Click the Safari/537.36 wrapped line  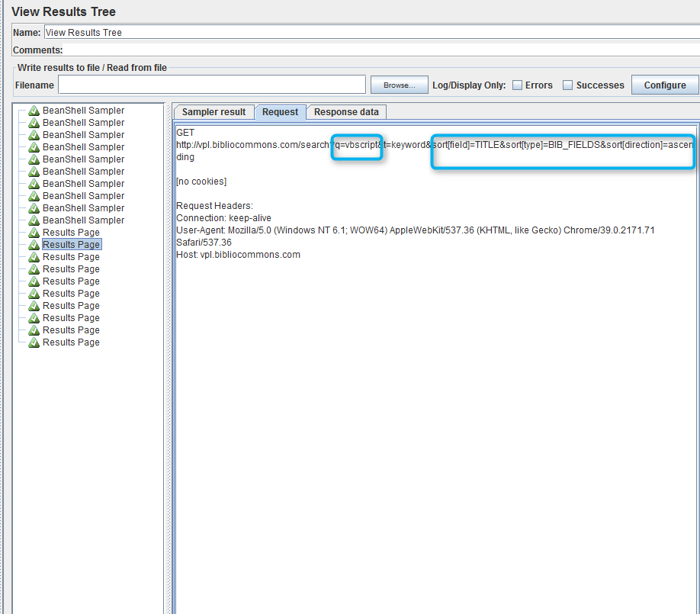click(x=204, y=243)
